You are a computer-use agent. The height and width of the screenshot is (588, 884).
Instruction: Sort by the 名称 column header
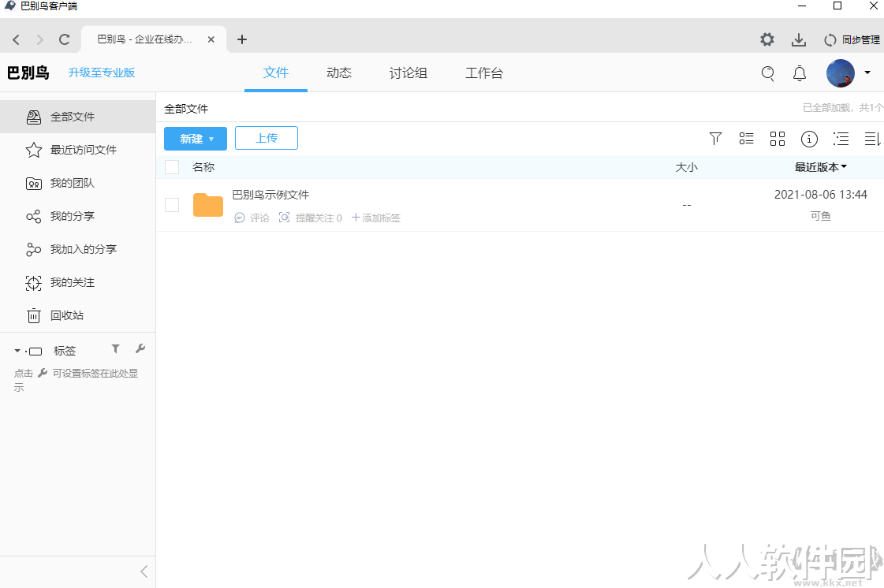point(203,167)
